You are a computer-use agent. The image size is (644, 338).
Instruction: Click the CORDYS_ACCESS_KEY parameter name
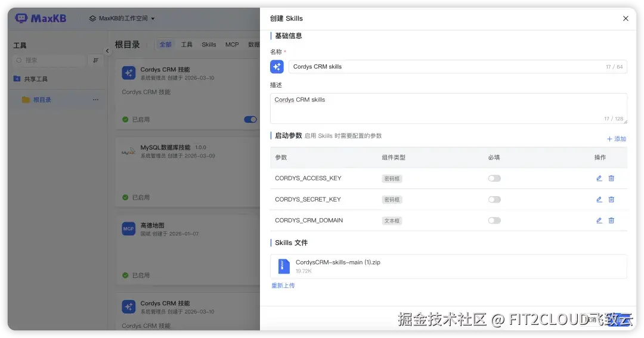coord(308,178)
